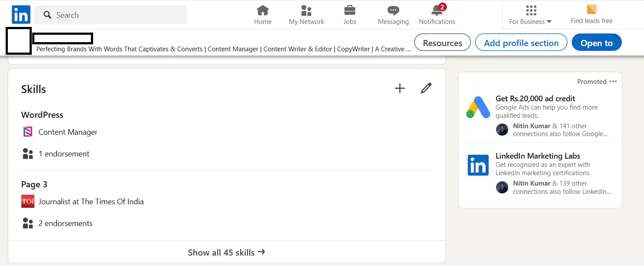Click the 2 endorsements under Page 3
Image resolution: width=644 pixels, height=266 pixels.
[66, 223]
